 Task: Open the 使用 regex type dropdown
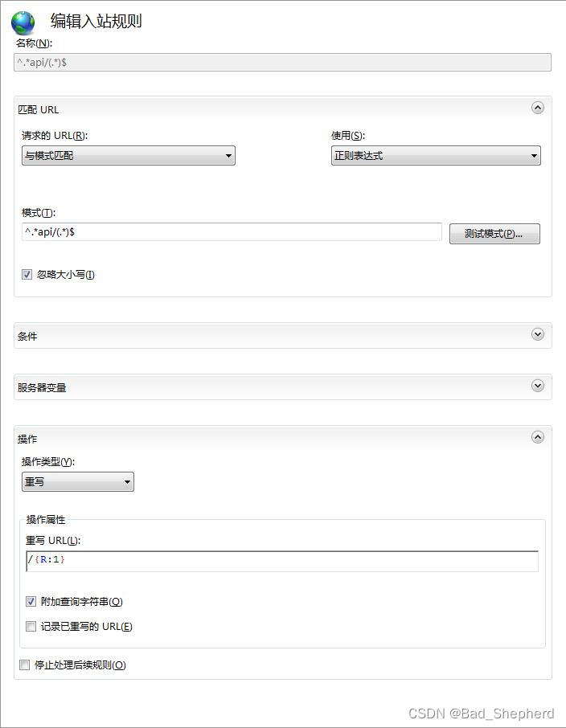coord(436,156)
